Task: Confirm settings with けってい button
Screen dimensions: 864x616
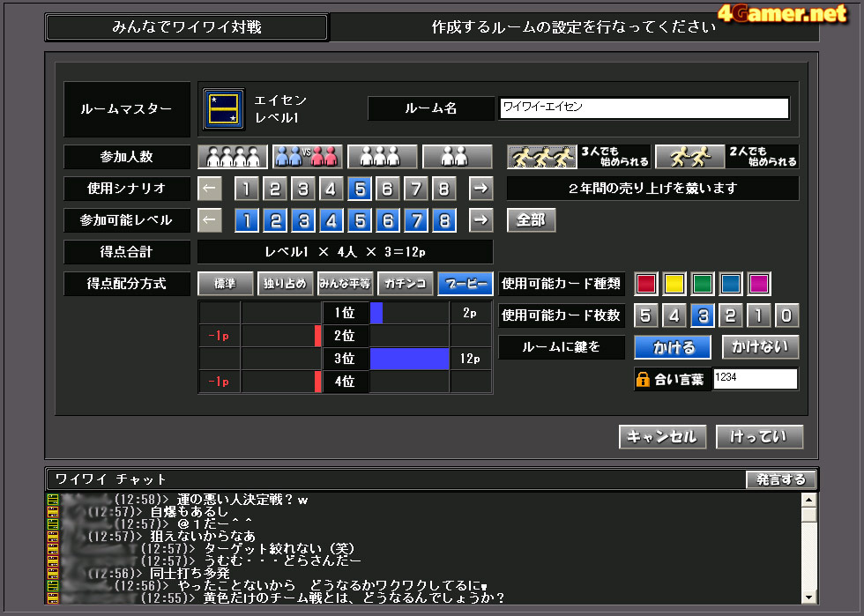Action: click(x=759, y=437)
